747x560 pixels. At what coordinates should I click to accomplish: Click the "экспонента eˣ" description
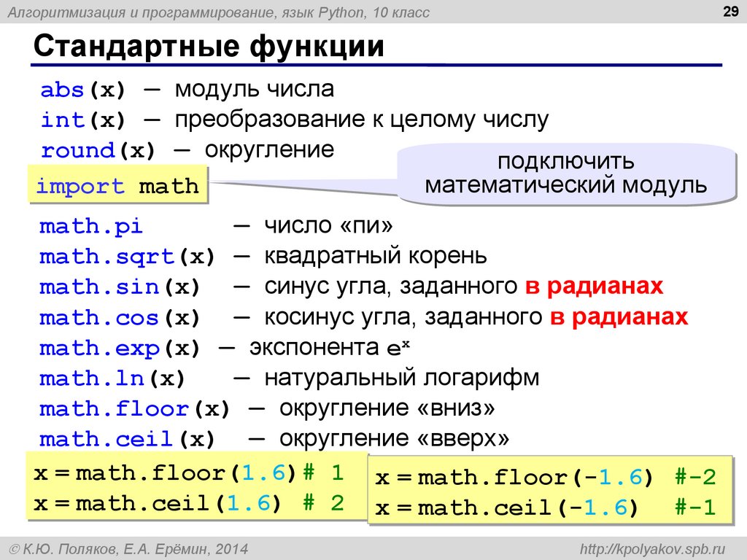(x=330, y=348)
